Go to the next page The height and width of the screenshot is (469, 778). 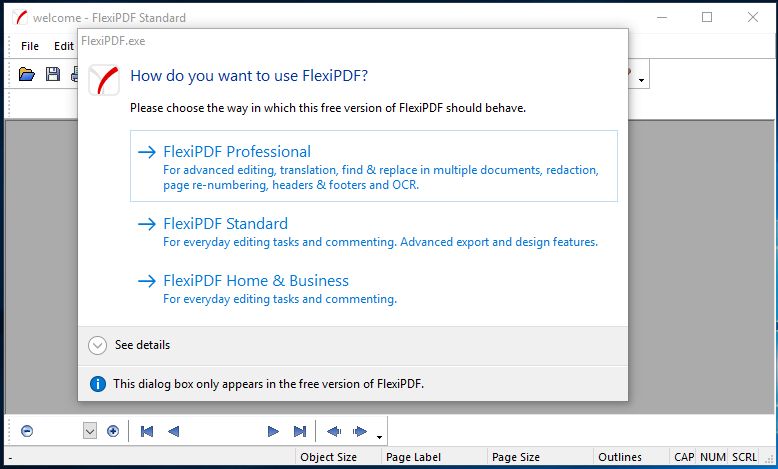273,431
